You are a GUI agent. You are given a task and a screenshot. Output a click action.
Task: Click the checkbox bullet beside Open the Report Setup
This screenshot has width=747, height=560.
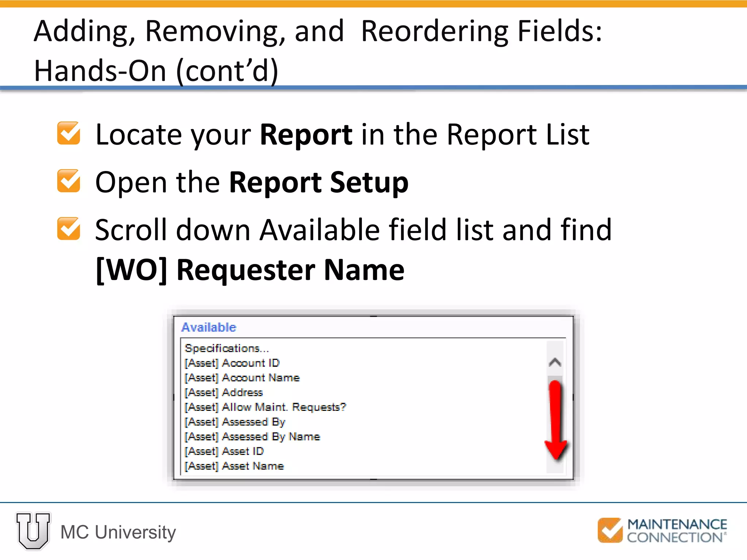pyautogui.click(x=69, y=181)
